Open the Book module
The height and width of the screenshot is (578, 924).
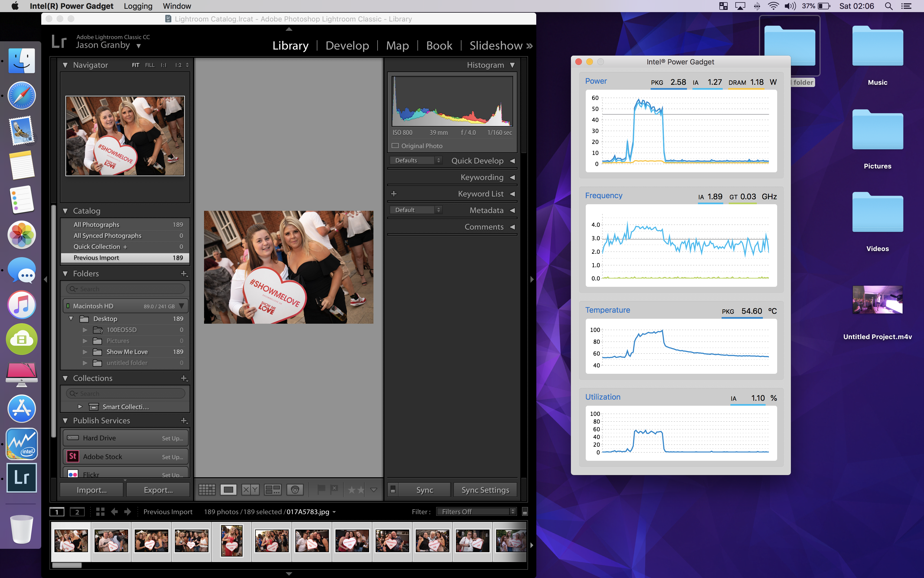click(x=439, y=45)
